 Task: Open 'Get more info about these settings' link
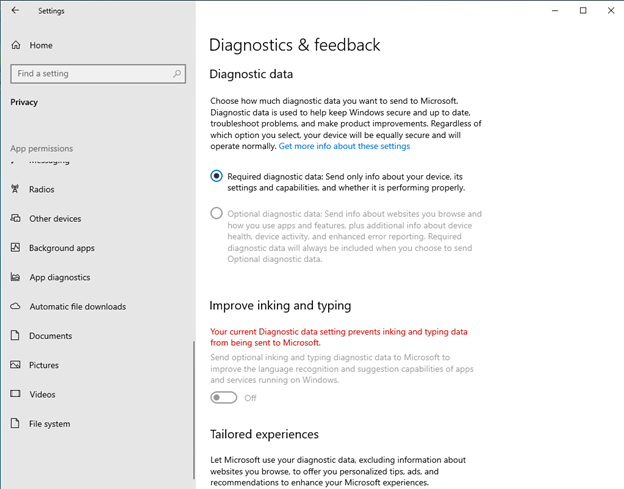[x=344, y=146]
